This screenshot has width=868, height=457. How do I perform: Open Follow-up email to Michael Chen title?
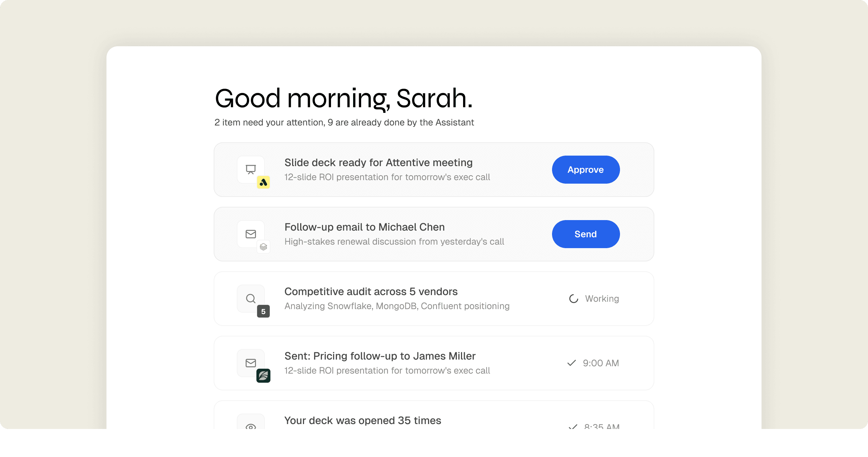tap(364, 227)
